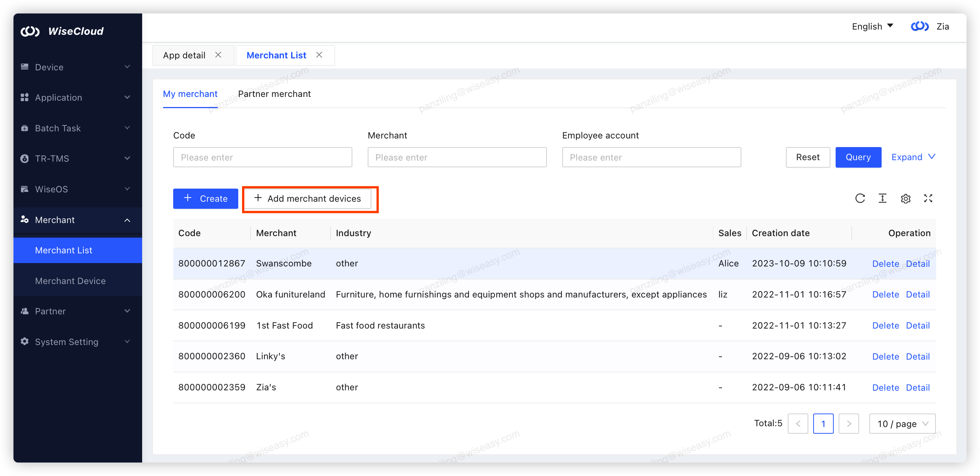Open the table column settings gear
This screenshot has height=476, width=980.
pyautogui.click(x=906, y=198)
